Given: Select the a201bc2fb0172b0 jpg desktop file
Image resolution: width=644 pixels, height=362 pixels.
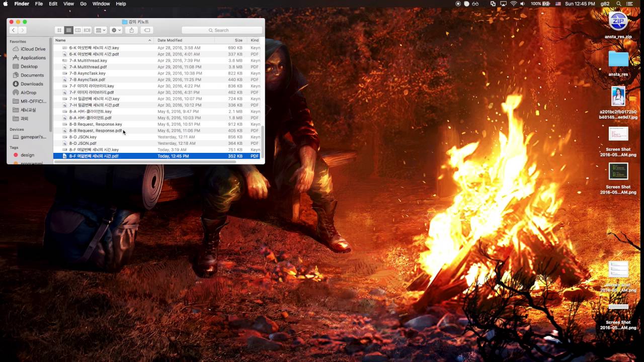Looking at the screenshot, I should pos(618,103).
